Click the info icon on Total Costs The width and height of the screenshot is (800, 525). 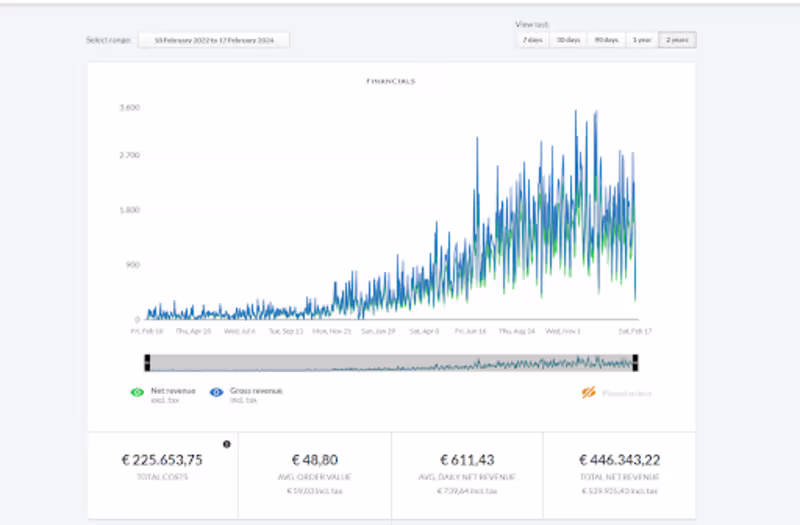(227, 444)
